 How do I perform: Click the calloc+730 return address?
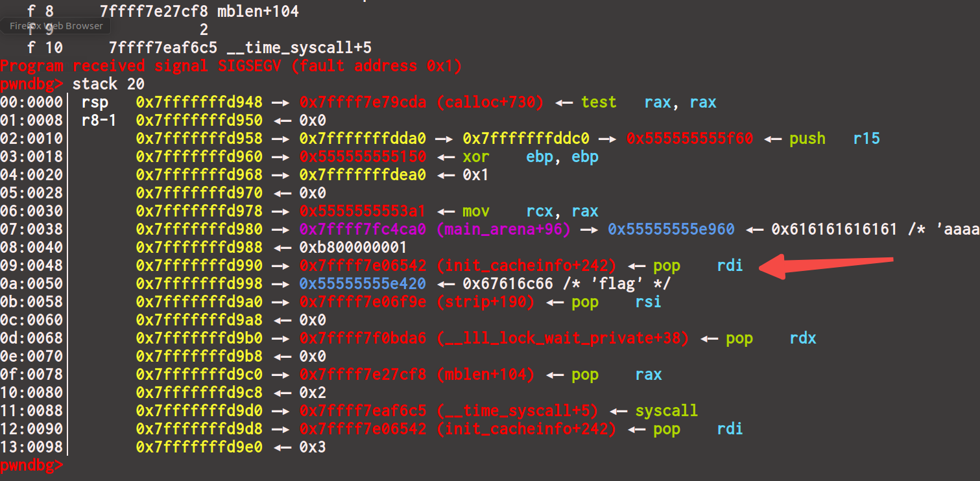click(421, 102)
